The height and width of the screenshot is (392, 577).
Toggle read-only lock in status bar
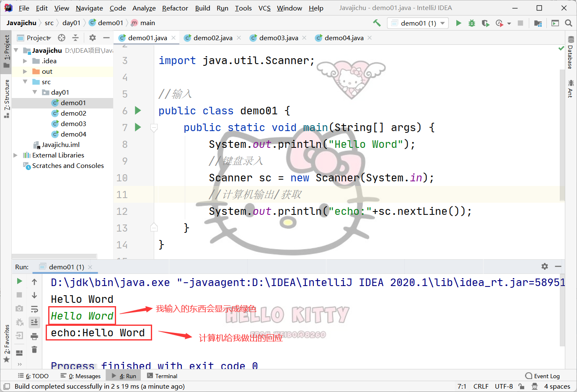point(521,386)
